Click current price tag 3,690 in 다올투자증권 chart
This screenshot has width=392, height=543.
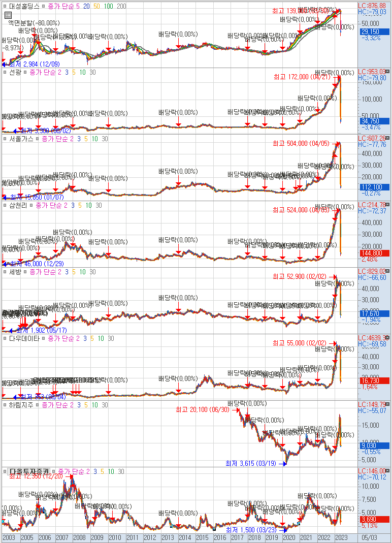375,519
